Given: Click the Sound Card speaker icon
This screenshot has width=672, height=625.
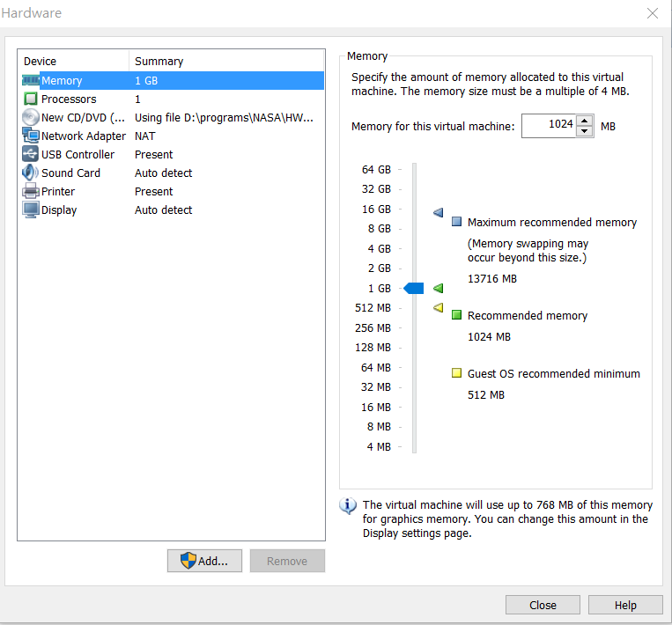Looking at the screenshot, I should click(31, 173).
